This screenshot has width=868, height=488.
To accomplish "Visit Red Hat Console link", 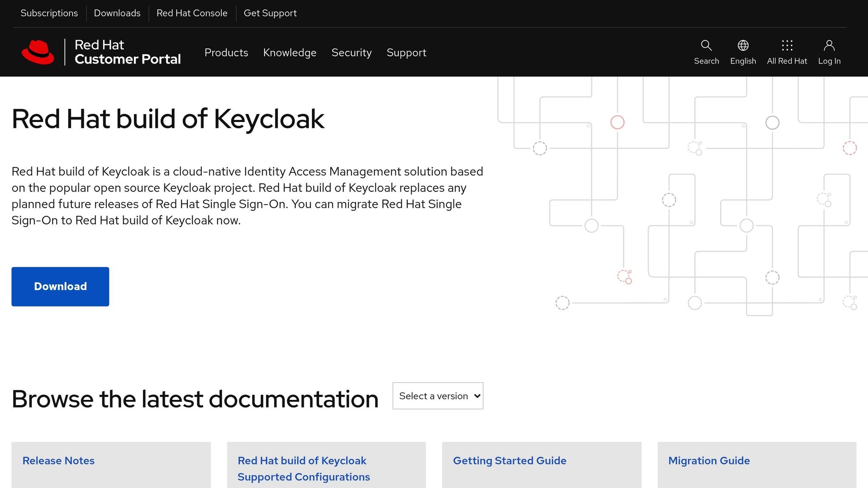I will (x=192, y=13).
